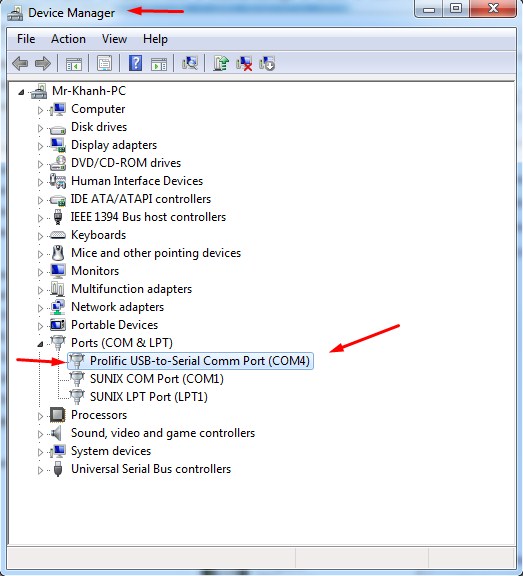Image resolution: width=523 pixels, height=576 pixels.
Task: Click the Human Interface Devices icon
Action: point(58,181)
